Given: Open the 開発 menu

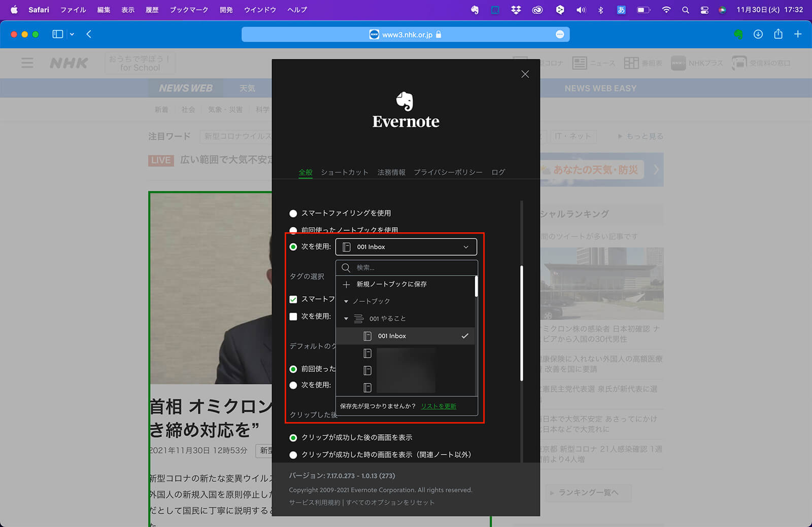Looking at the screenshot, I should click(226, 10).
